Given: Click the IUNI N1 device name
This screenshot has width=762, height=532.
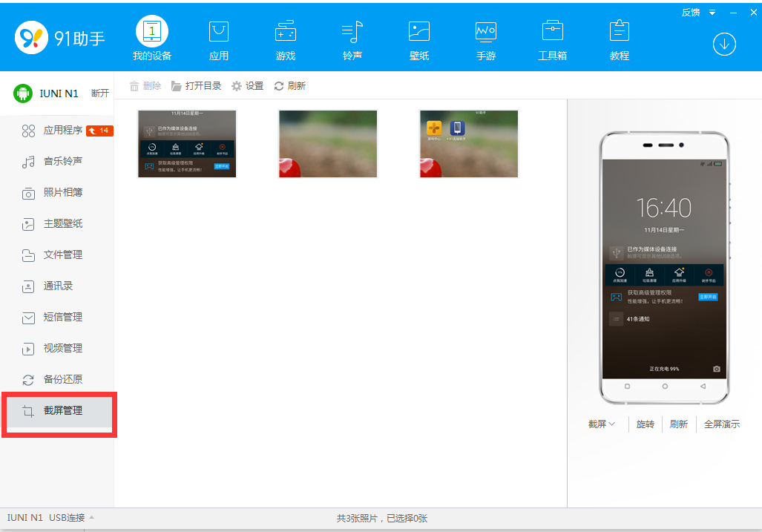Looking at the screenshot, I should point(59,93).
